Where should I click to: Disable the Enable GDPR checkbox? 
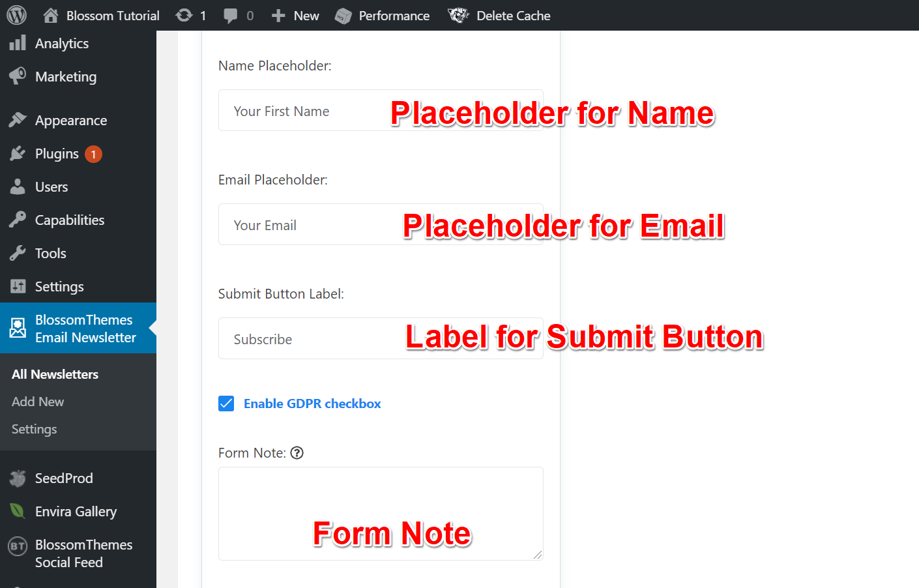pyautogui.click(x=226, y=404)
